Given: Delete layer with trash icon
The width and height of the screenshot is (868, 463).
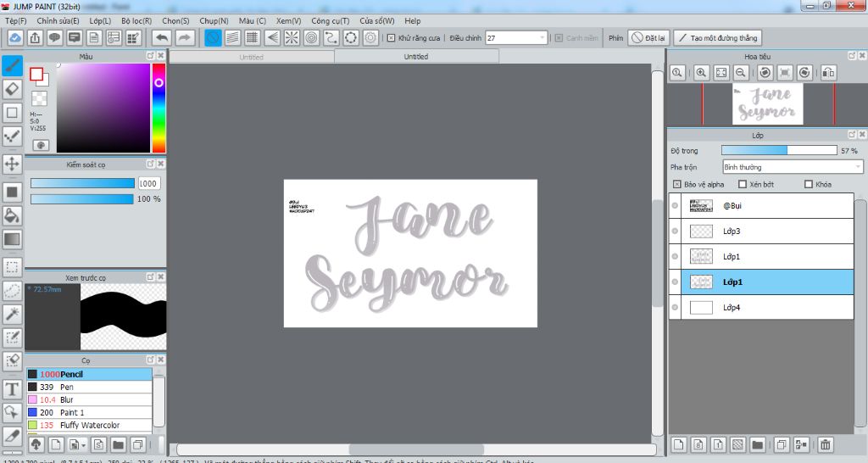Looking at the screenshot, I should [x=826, y=444].
